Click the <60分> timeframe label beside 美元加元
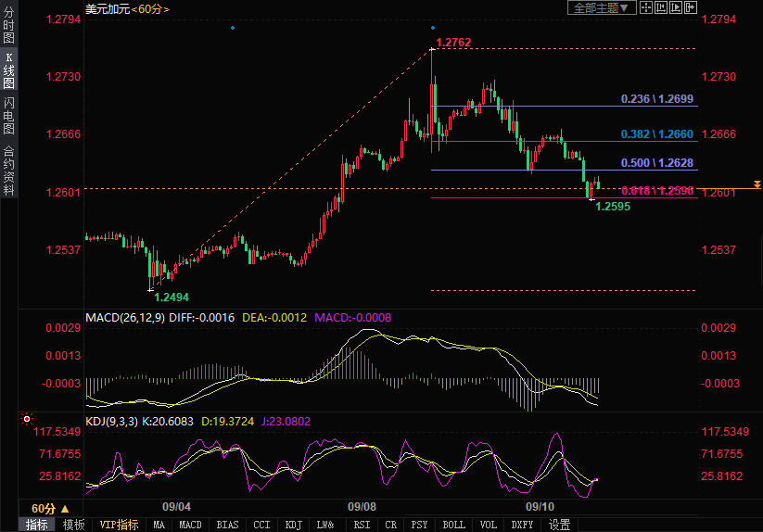 click(151, 8)
